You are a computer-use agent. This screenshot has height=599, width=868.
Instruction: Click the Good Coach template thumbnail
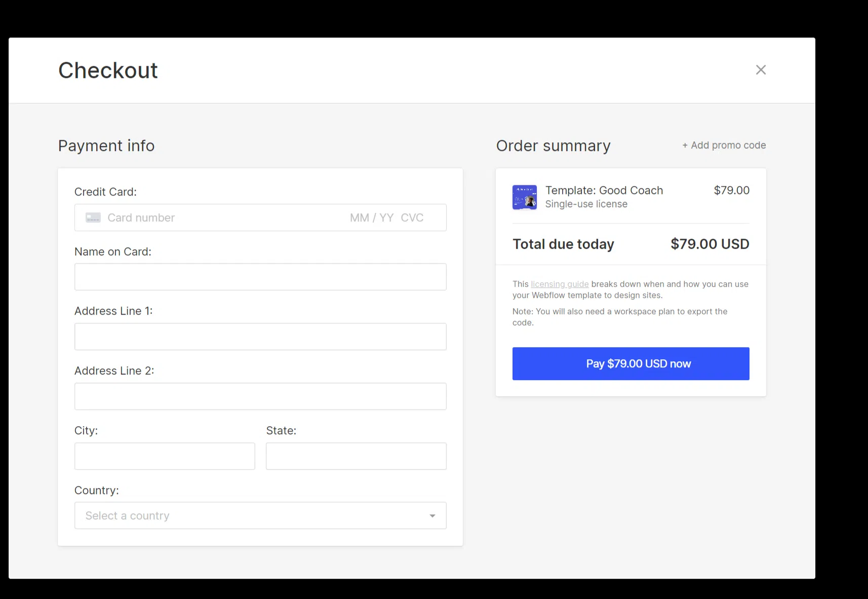point(525,197)
